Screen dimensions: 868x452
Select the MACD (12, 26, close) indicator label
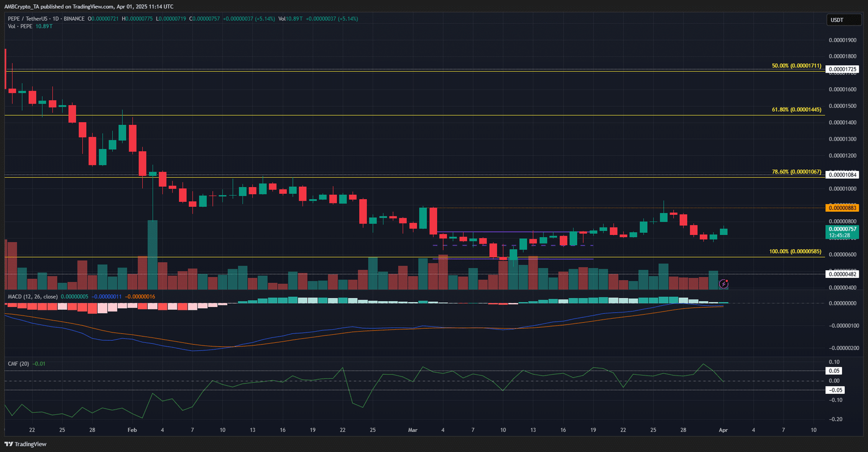[x=33, y=296]
